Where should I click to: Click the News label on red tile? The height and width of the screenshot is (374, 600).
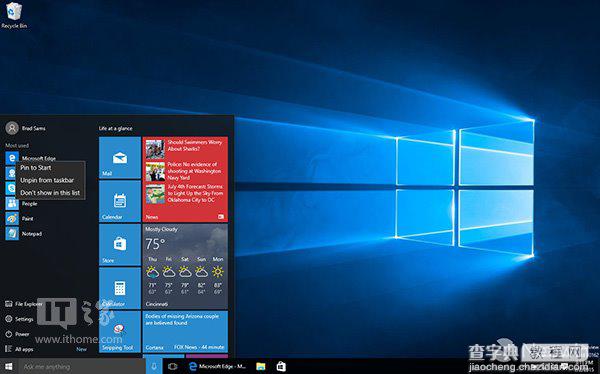point(152,217)
